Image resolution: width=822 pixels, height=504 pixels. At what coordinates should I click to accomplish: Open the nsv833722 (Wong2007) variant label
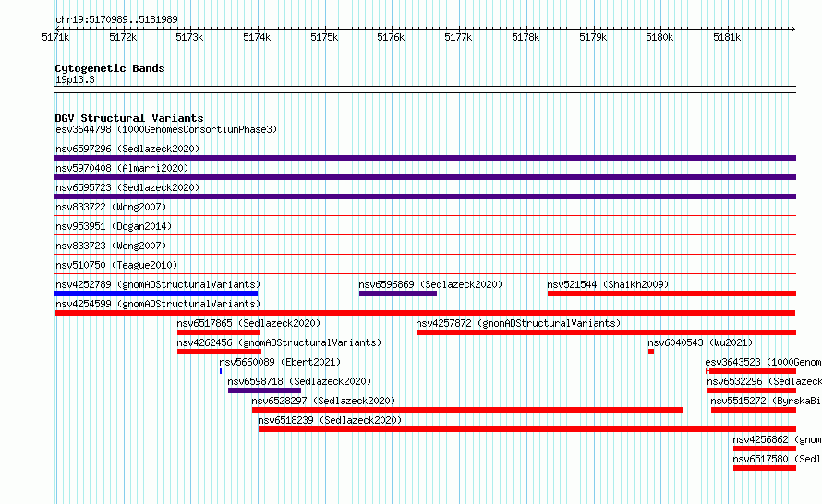[x=111, y=207]
